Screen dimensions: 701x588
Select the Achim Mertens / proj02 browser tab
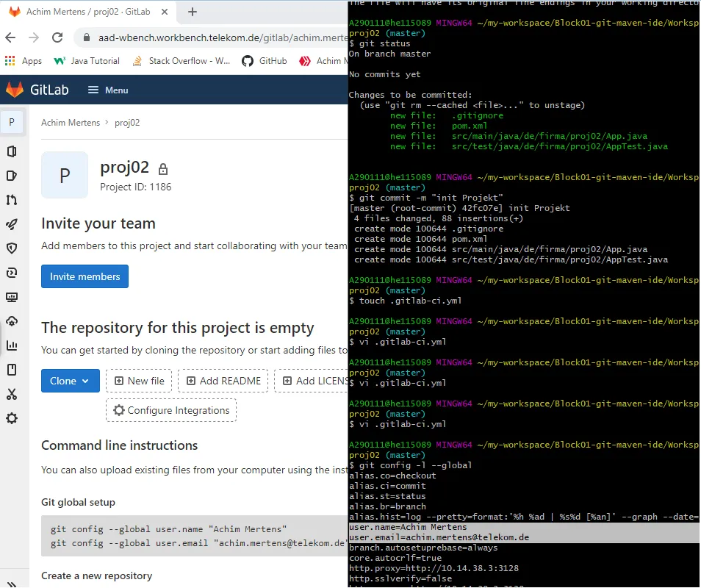coord(88,12)
